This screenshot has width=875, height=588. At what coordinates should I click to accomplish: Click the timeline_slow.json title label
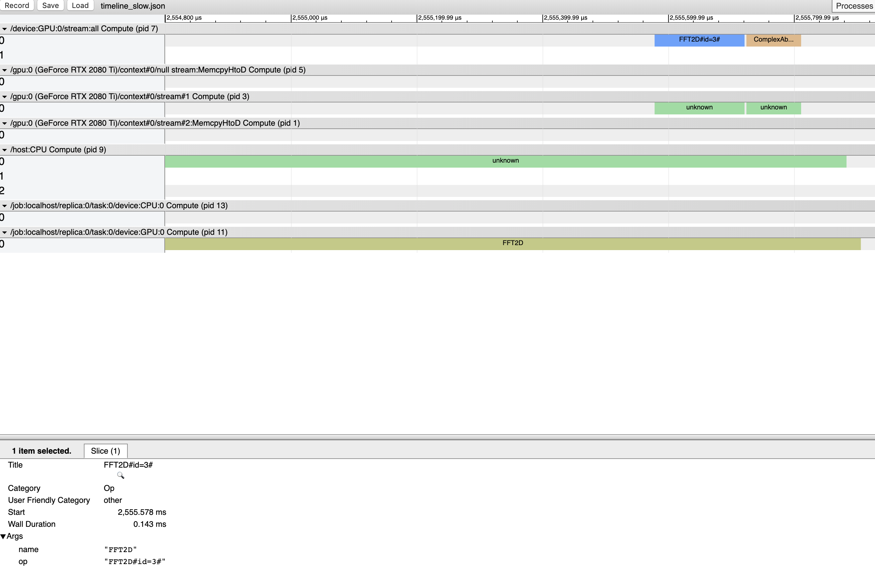pos(132,6)
